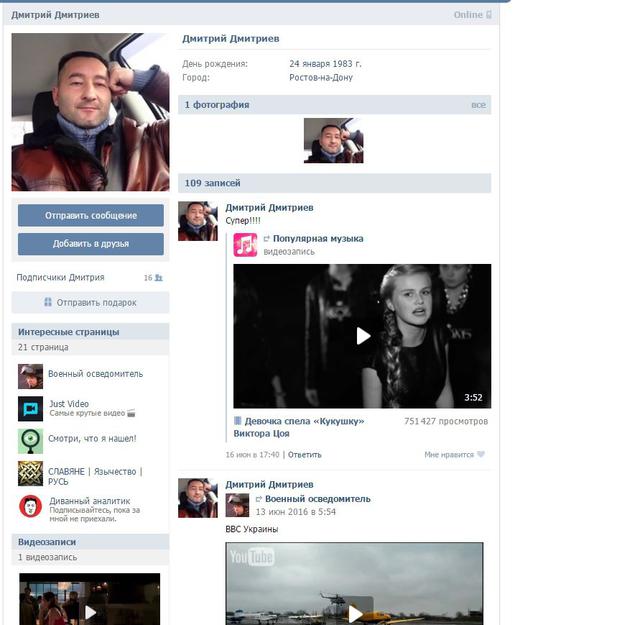Image resolution: width=640 pixels, height=625 pixels.
Task: Open the large profile photo
Action: pos(90,111)
